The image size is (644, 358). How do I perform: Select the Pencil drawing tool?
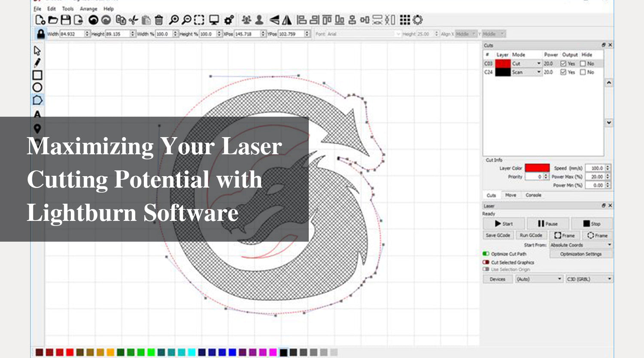click(38, 62)
